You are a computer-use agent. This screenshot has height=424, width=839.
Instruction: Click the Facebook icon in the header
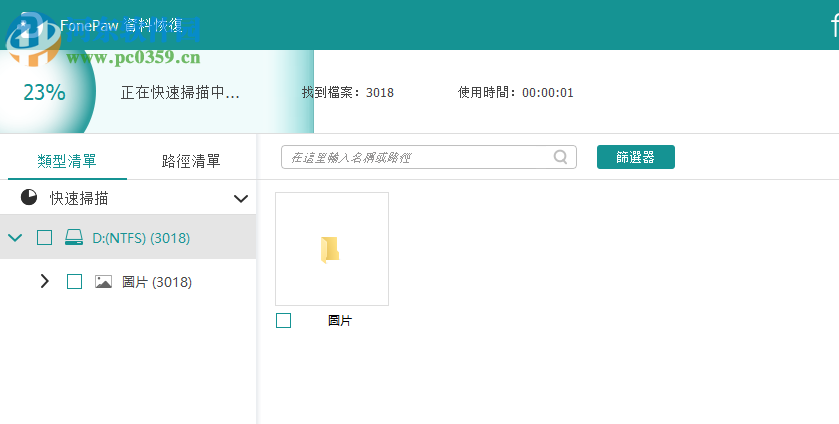click(834, 25)
